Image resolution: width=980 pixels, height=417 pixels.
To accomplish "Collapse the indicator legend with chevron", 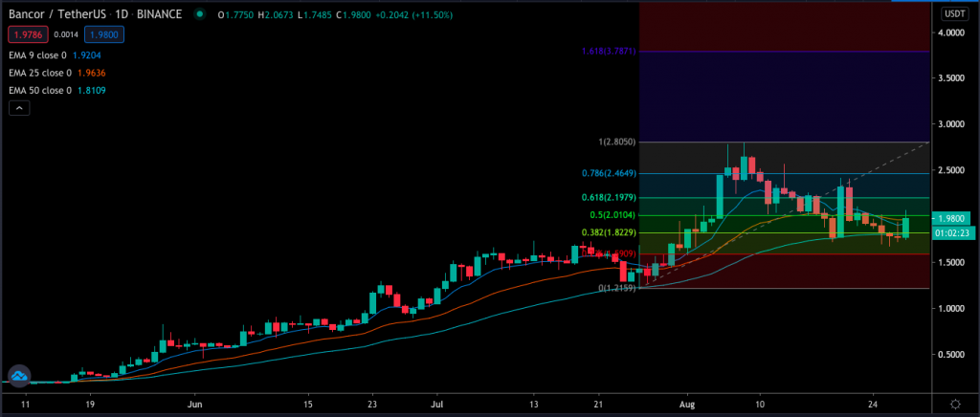I will pos(18,110).
